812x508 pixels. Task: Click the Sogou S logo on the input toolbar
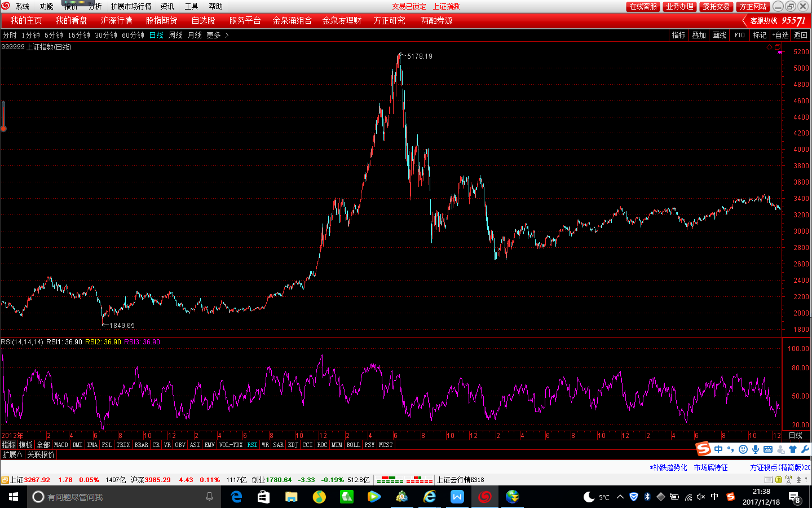tap(703, 449)
